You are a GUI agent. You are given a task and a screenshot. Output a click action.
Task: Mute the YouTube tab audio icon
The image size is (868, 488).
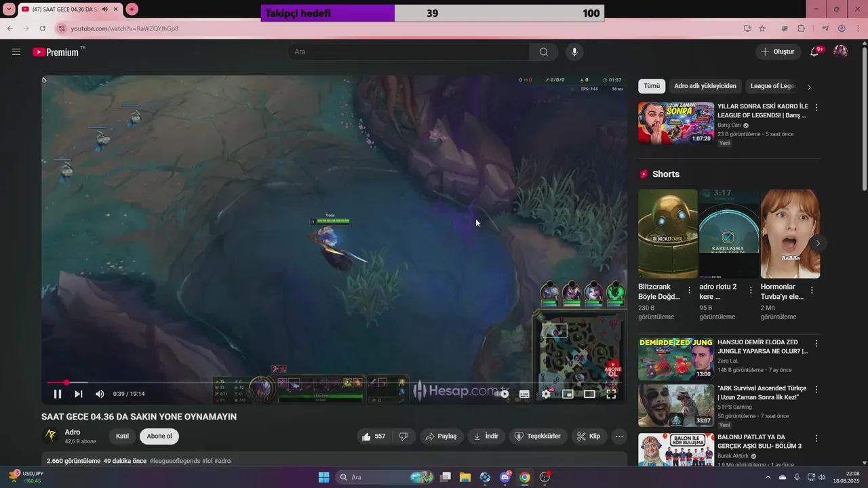[104, 9]
